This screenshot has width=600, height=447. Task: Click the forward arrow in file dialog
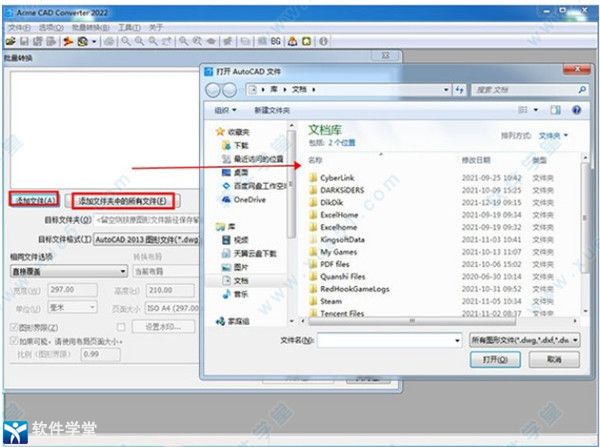point(229,90)
